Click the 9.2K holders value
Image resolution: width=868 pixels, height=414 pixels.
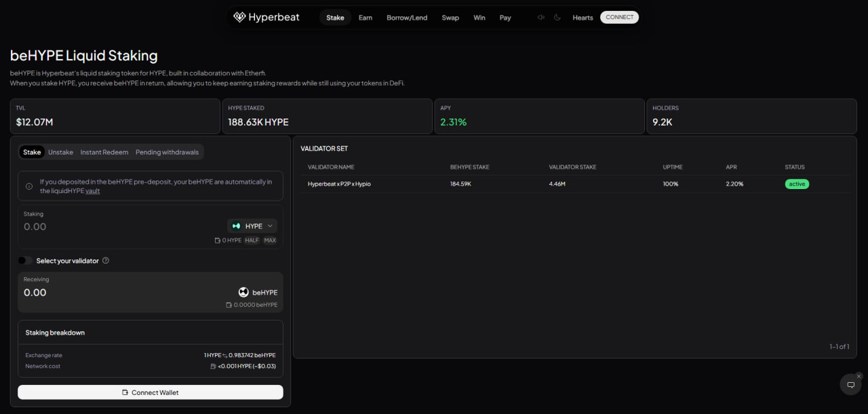click(x=663, y=123)
